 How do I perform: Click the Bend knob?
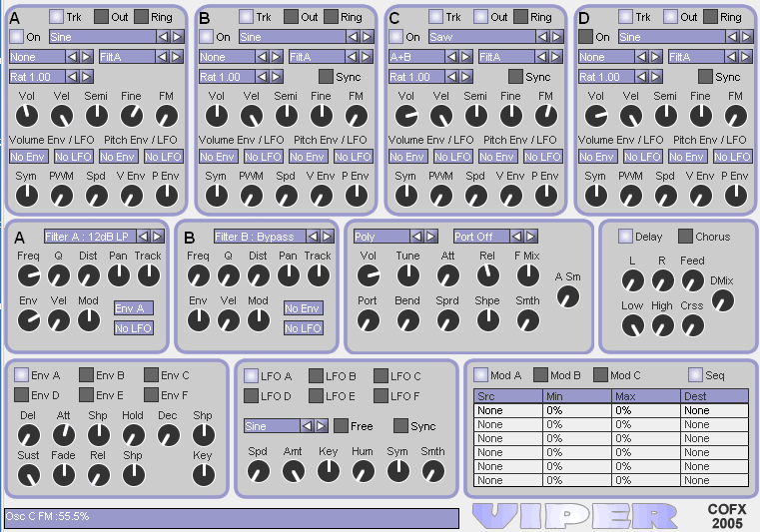(408, 320)
